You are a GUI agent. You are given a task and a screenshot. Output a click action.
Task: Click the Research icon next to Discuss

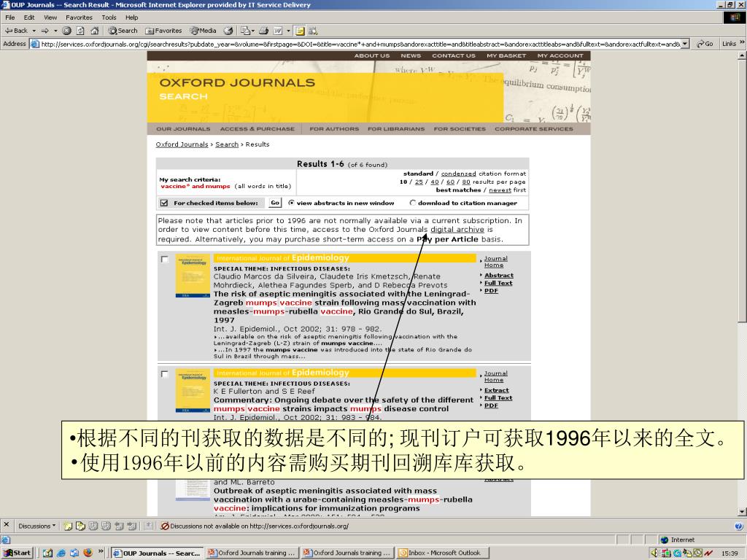coord(313,31)
